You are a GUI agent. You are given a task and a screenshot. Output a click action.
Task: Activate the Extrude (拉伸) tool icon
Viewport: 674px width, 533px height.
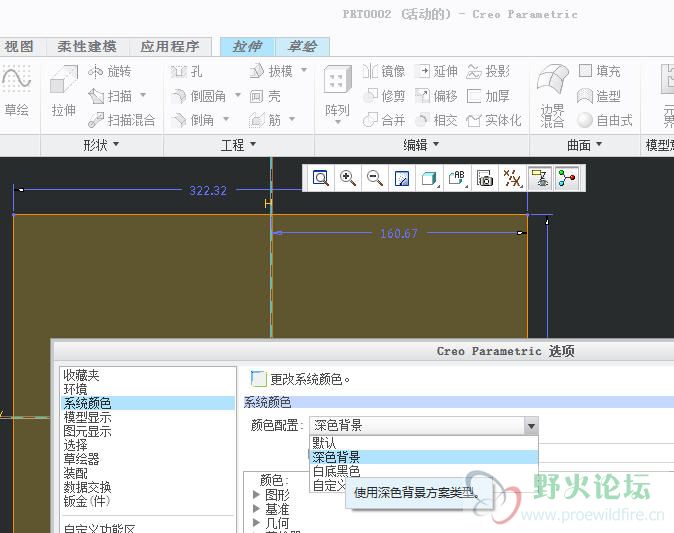coord(64,79)
